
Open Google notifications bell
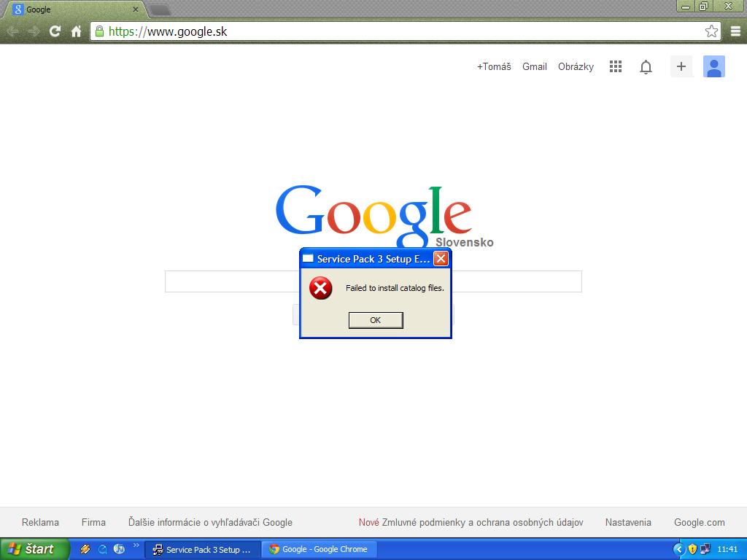point(646,67)
